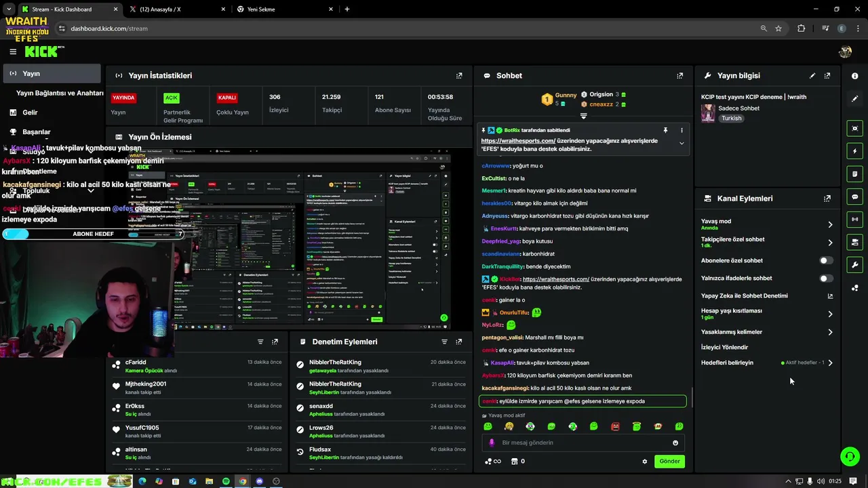Toggle the wrench widget icon in right sidebar
This screenshot has height=488, width=868.
(855, 265)
